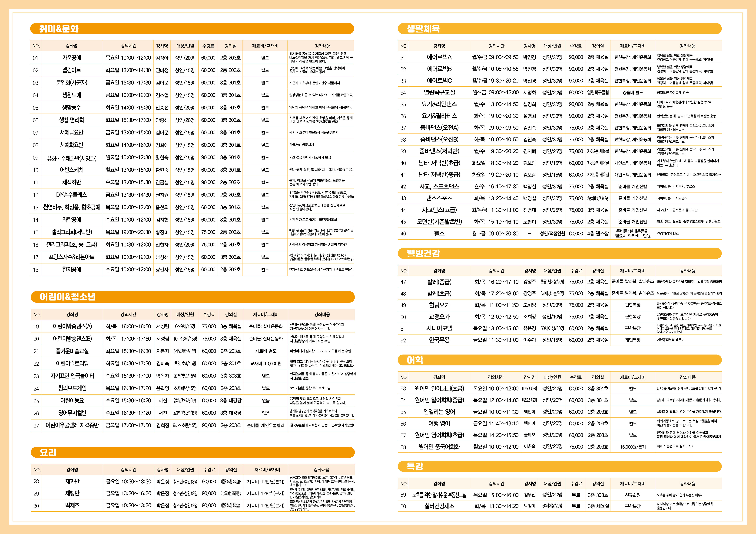Viewport: 756px width, 534px height.
Task: Select the DIY손수클래스 course name
Action: (71, 195)
